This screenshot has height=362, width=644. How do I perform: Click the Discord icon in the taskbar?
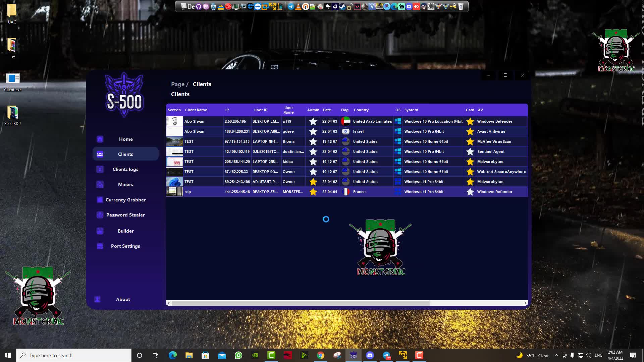point(370,355)
